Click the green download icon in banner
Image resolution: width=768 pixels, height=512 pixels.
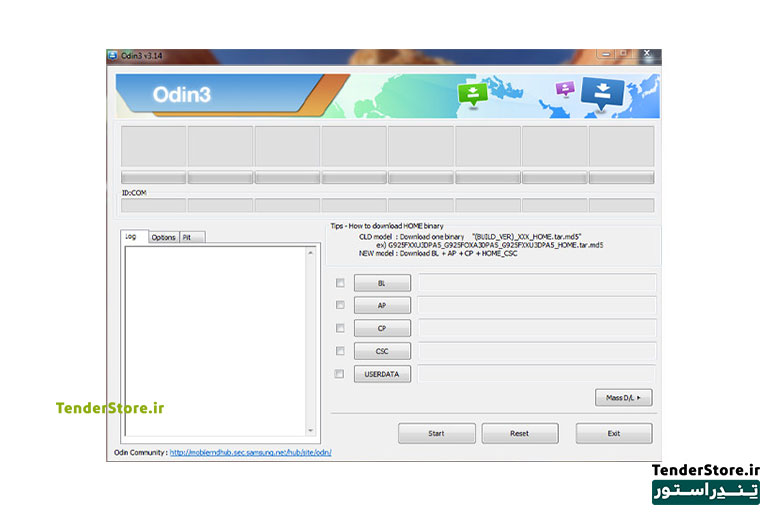[x=472, y=94]
